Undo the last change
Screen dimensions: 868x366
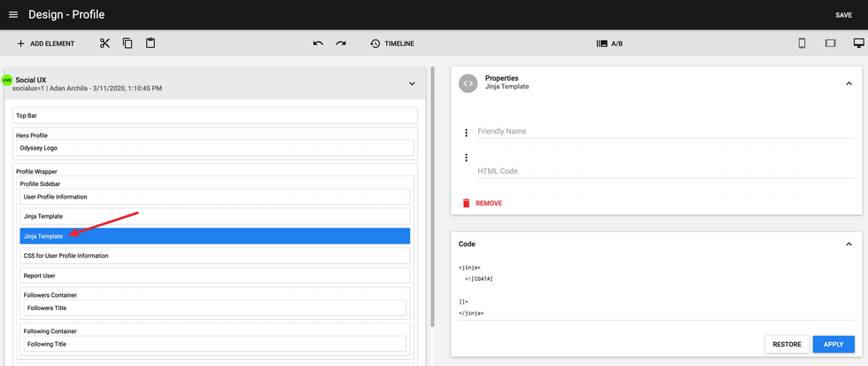[x=318, y=43]
